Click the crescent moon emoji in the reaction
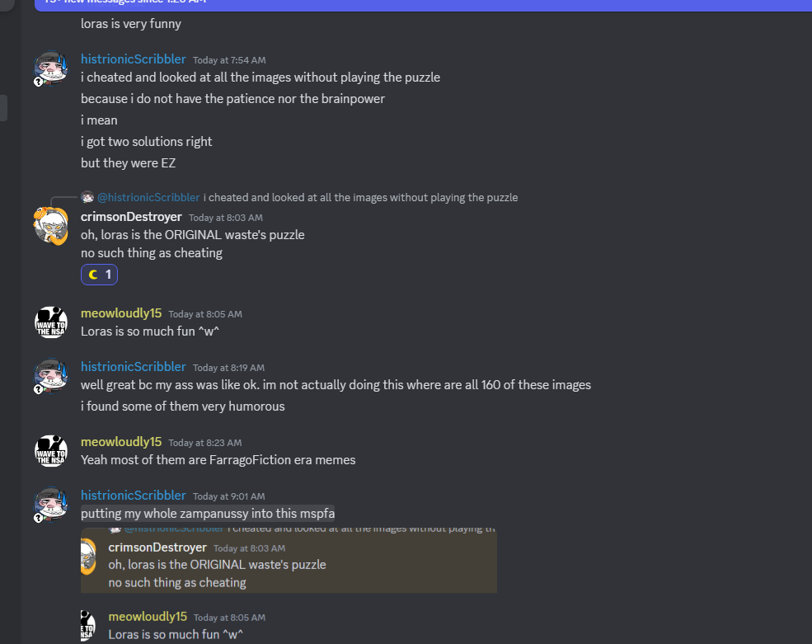 pyautogui.click(x=93, y=275)
